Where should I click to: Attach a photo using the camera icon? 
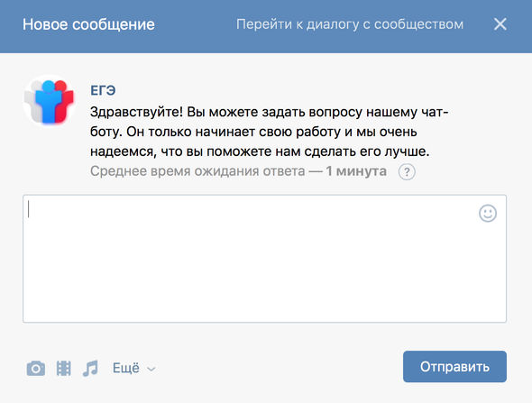point(36,368)
